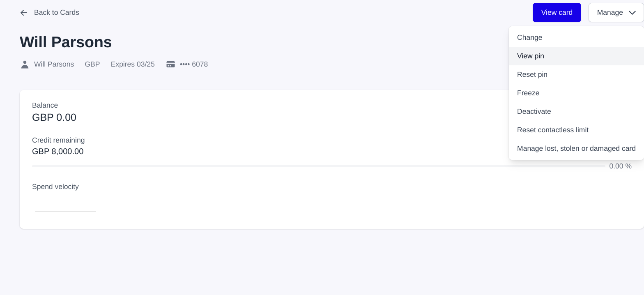
Task: Click the GBP 8,000.00 credit remaining amount
Action: (x=57, y=152)
